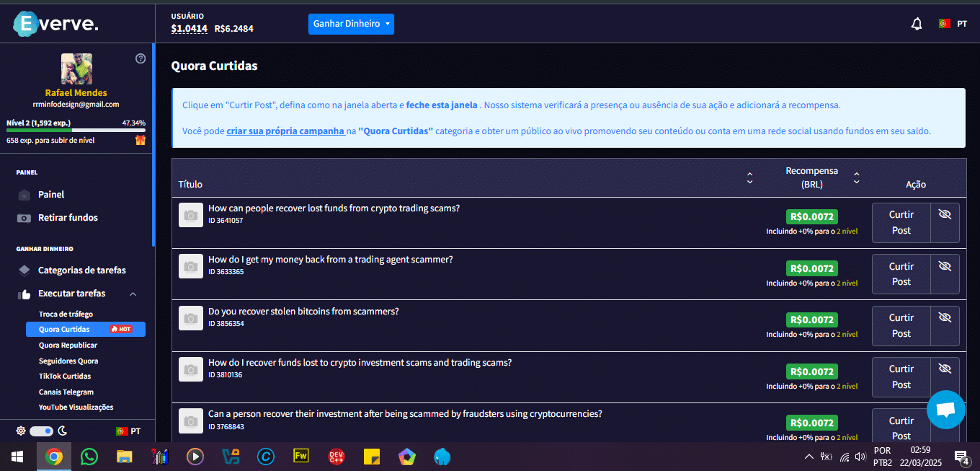
Task: Open Troca de tráfego tasks
Action: coord(66,314)
